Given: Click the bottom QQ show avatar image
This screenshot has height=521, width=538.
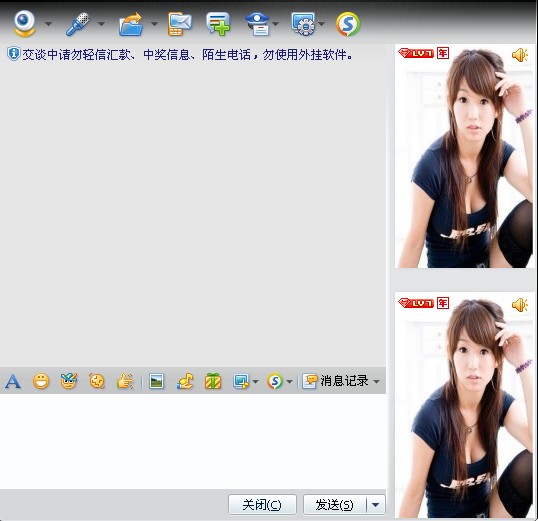Looking at the screenshot, I should tap(465, 405).
